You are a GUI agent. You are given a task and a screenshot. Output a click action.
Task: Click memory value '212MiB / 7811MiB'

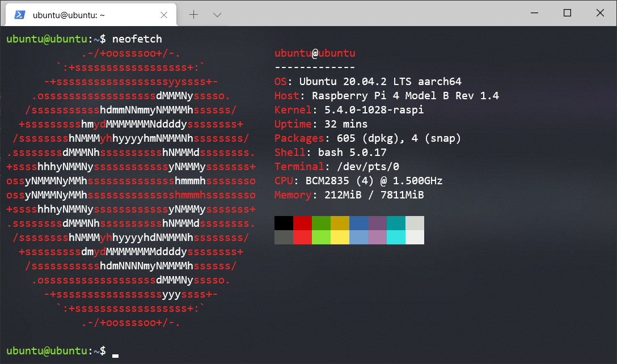point(374,195)
